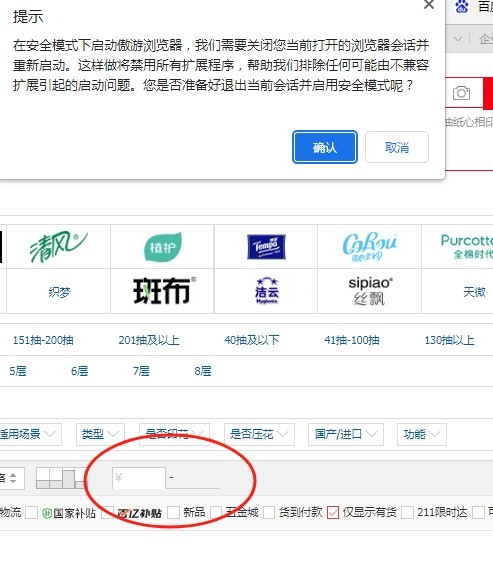
Task: Click 取消 to cancel the prompt
Action: pos(397,147)
